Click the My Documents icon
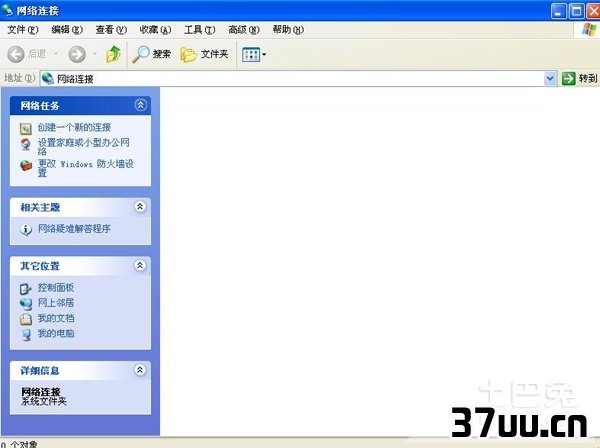 point(26,319)
